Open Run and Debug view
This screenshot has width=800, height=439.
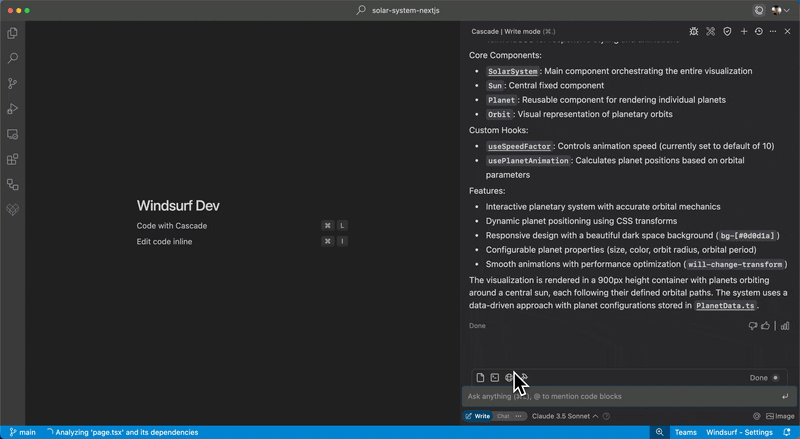(13, 109)
